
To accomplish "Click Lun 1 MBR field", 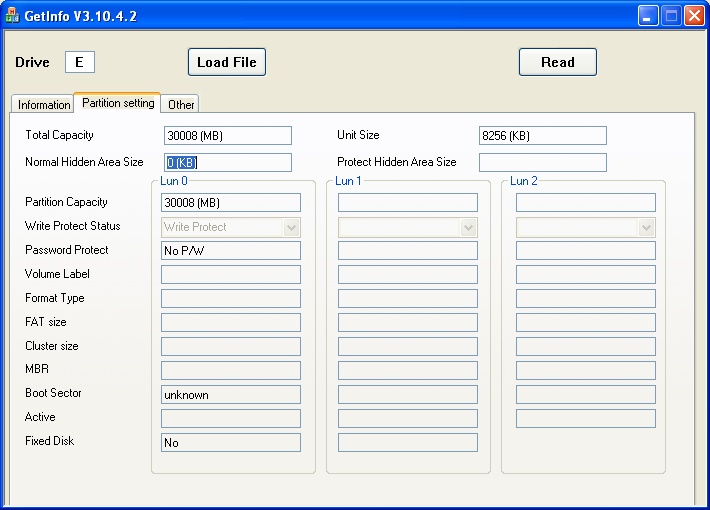I will (x=408, y=370).
